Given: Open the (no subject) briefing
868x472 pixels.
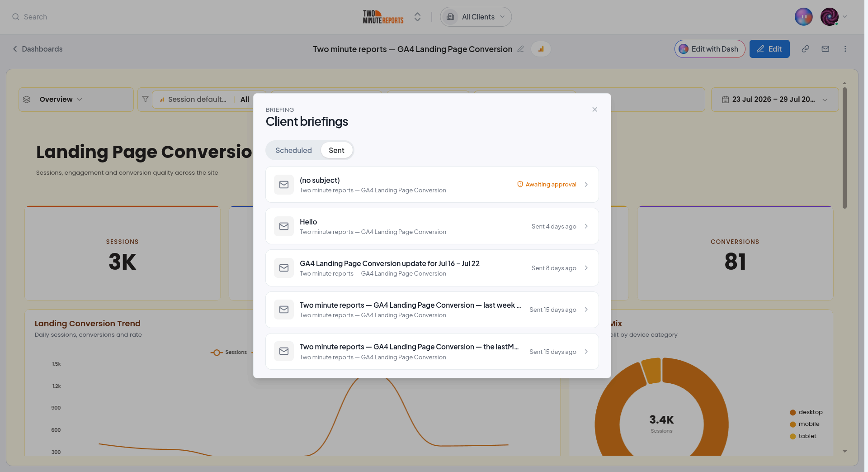Looking at the screenshot, I should 432,185.
